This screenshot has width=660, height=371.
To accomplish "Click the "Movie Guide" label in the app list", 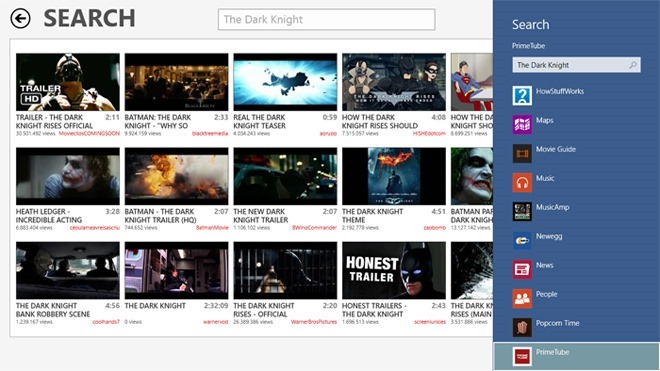I will click(x=556, y=149).
